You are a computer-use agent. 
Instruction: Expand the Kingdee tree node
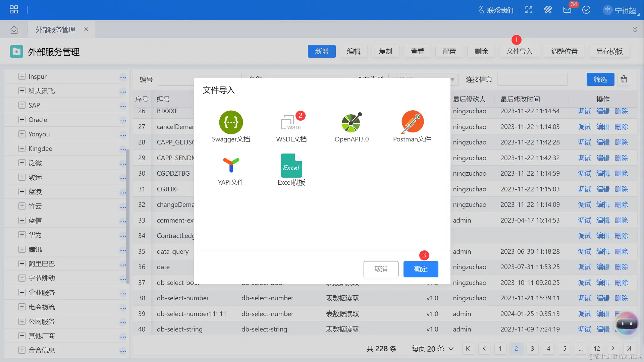click(x=22, y=148)
